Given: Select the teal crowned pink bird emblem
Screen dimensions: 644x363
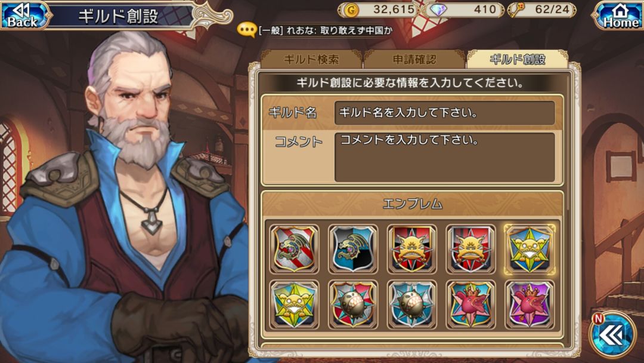Looking at the screenshot, I should pyautogui.click(x=470, y=304).
